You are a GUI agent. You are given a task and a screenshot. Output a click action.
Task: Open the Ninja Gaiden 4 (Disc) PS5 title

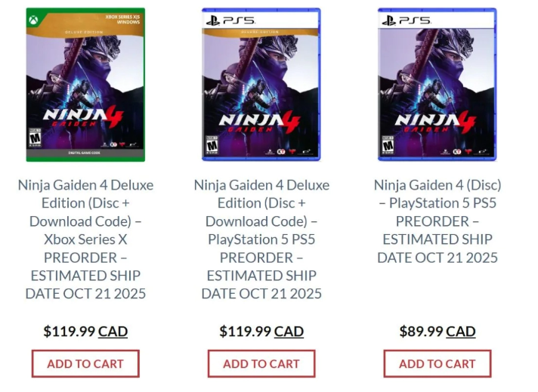click(438, 221)
